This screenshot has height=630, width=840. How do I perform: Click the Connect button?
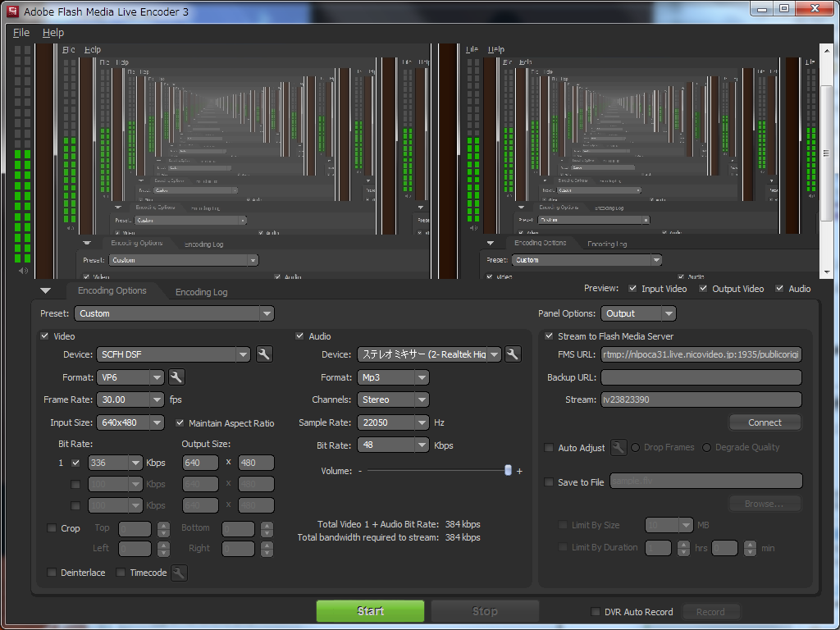(765, 422)
